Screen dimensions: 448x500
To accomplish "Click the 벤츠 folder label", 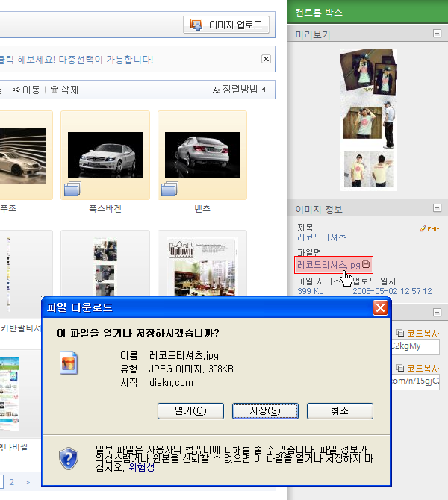I will click(x=202, y=209).
